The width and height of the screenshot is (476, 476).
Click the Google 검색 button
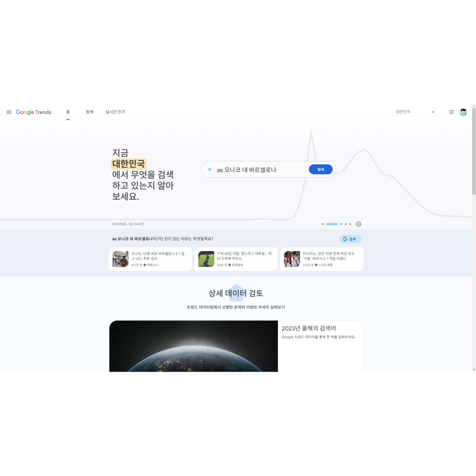click(x=350, y=239)
